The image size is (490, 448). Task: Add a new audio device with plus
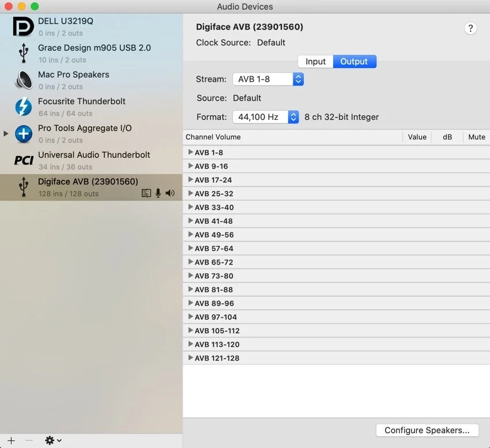pyautogui.click(x=12, y=441)
